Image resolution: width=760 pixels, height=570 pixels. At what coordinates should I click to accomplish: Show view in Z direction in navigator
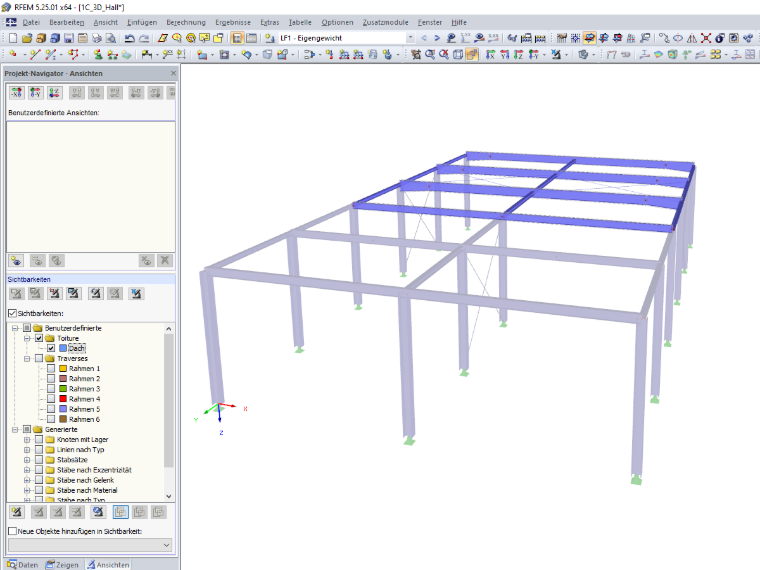54,92
